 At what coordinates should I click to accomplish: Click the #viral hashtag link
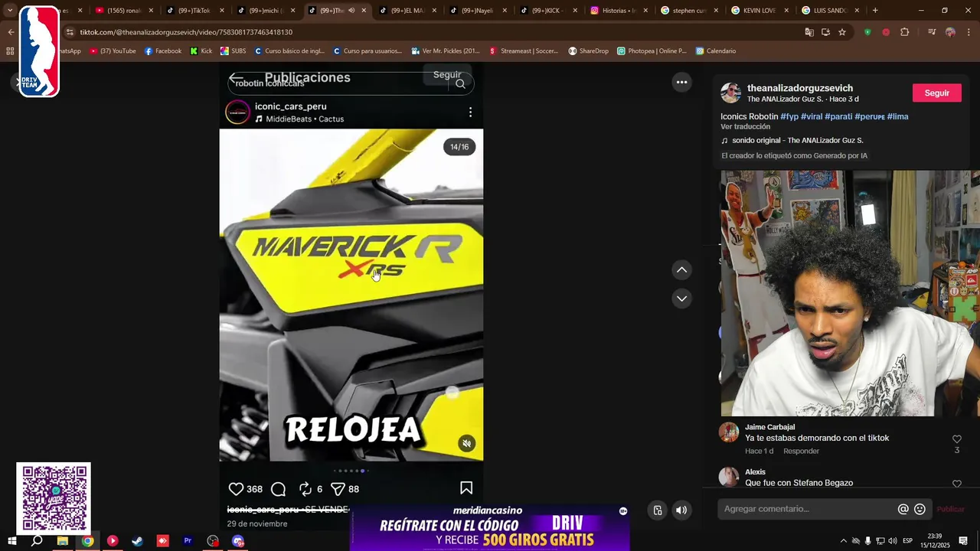click(812, 116)
